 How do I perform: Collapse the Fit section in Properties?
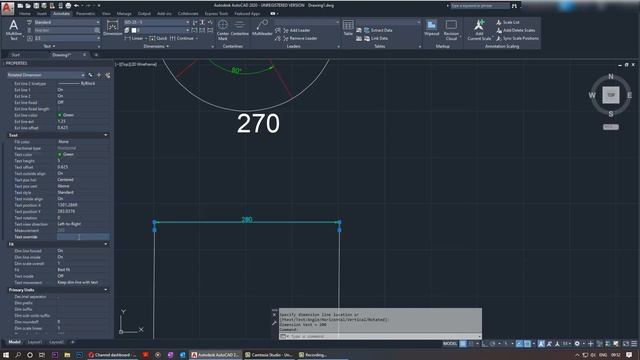[106, 244]
